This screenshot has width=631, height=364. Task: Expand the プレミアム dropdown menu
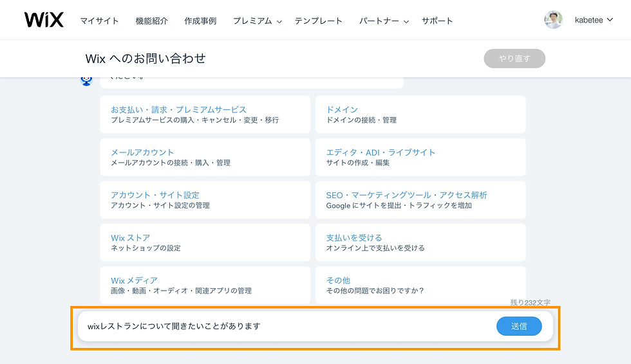258,21
